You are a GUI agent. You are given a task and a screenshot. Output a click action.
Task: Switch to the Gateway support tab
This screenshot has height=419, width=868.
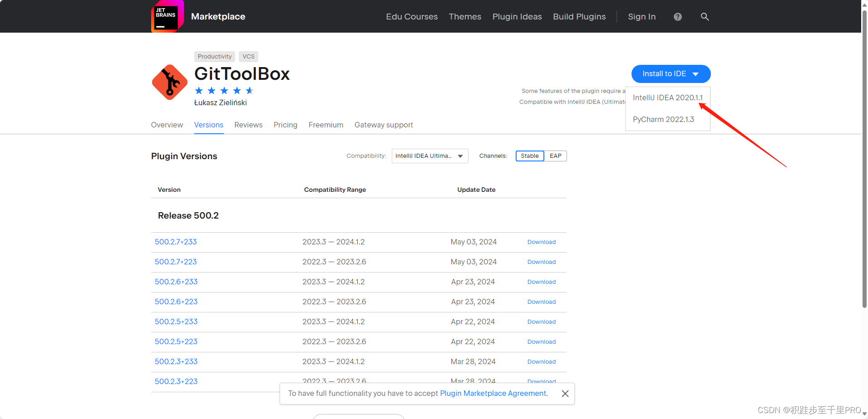coord(384,125)
